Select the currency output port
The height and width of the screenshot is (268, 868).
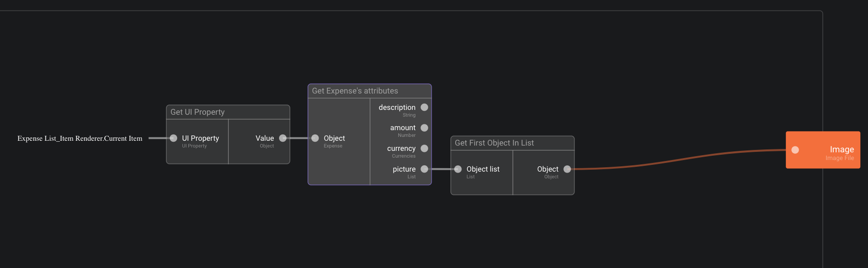coord(424,148)
